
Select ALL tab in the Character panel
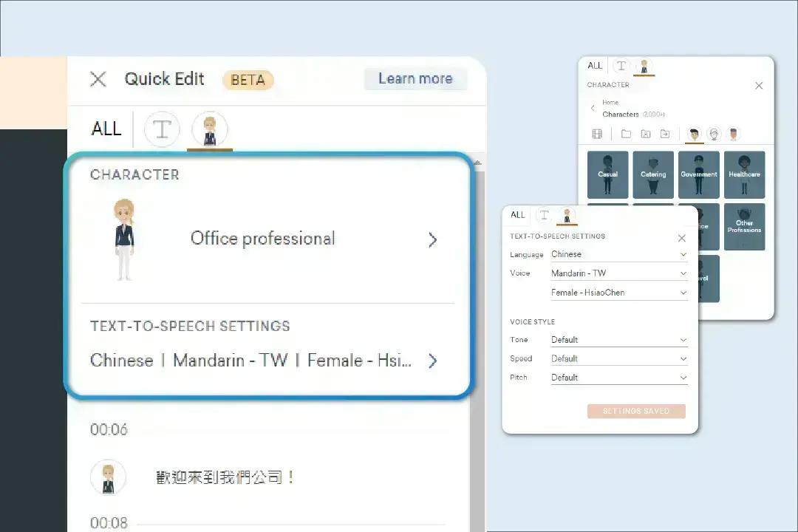click(x=595, y=66)
